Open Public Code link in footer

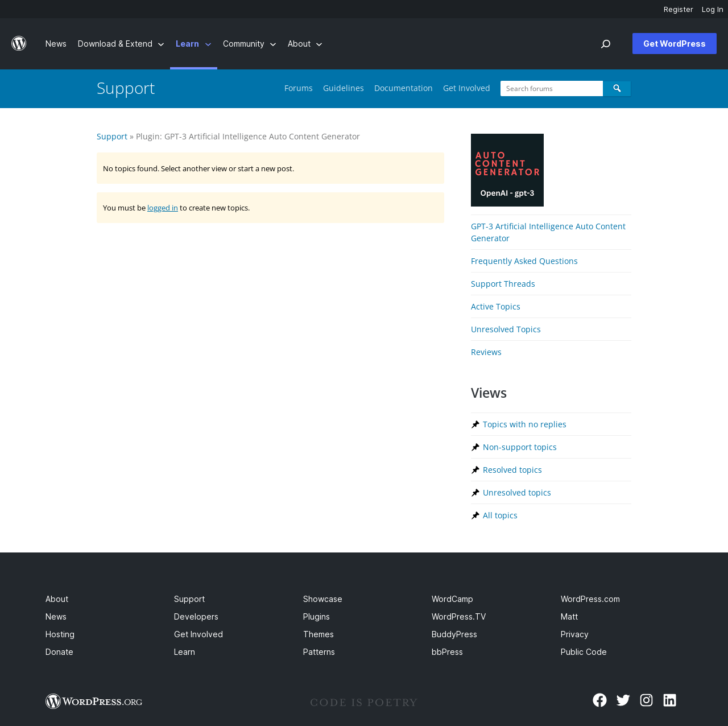584,652
